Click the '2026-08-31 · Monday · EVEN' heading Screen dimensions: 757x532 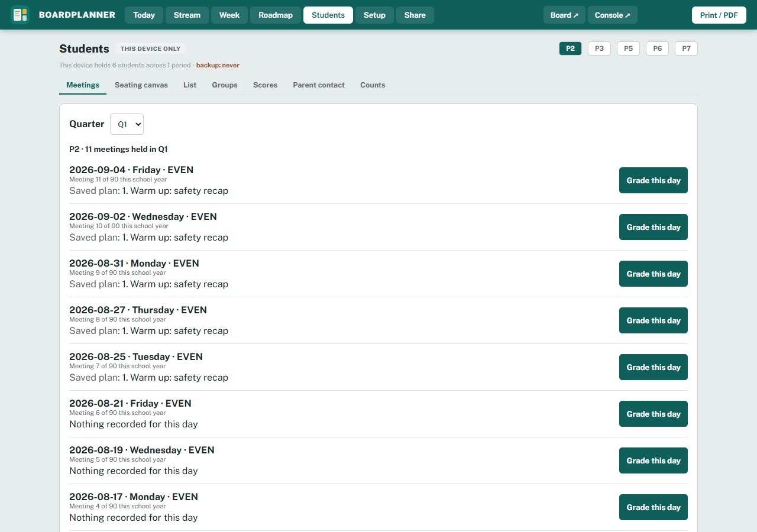pyautogui.click(x=134, y=263)
